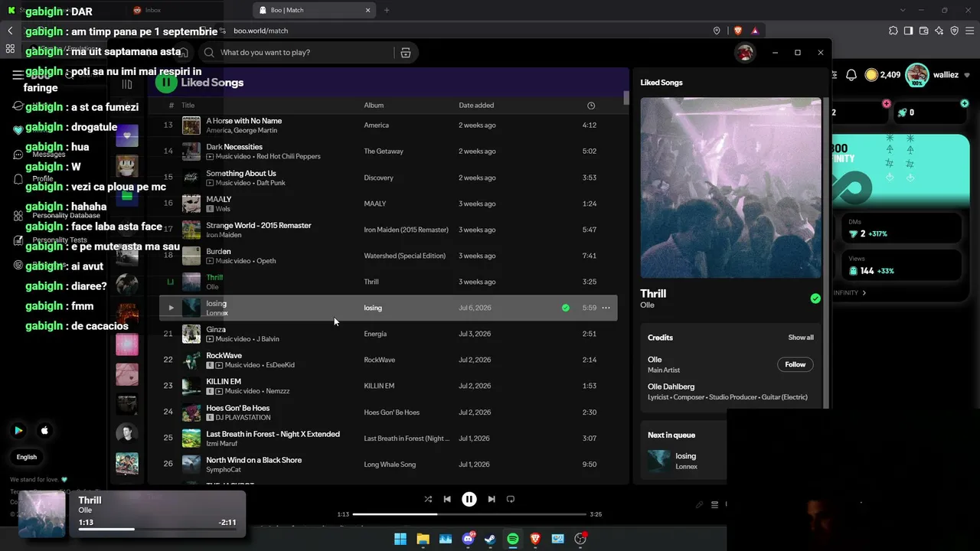Click the location permission icon in address bar
Viewport: 980px width, 551px height.
(717, 31)
